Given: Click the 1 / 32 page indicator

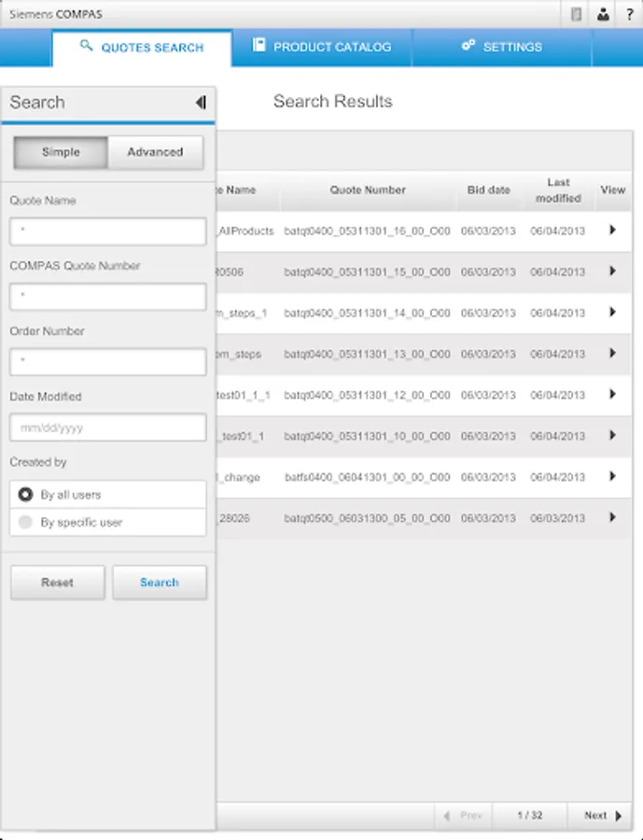Looking at the screenshot, I should (529, 816).
